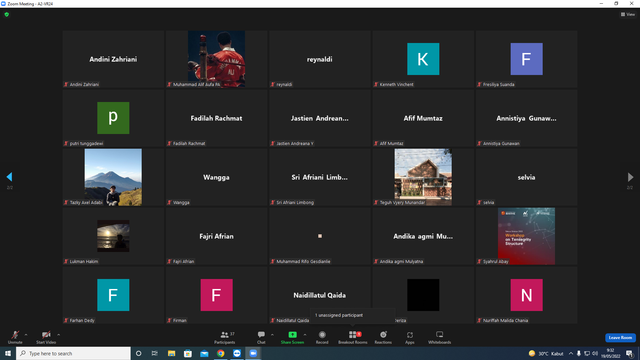Open the Chat panel

point(261,337)
